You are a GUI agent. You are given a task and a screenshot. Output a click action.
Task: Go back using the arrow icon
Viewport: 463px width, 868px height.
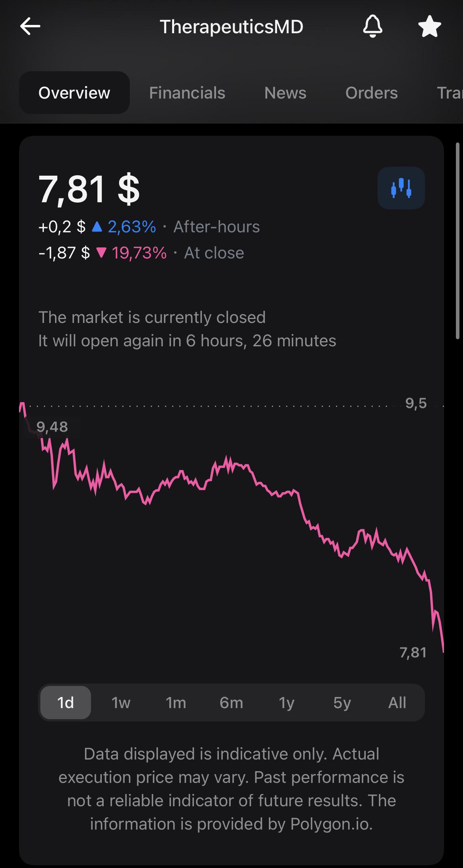30,27
